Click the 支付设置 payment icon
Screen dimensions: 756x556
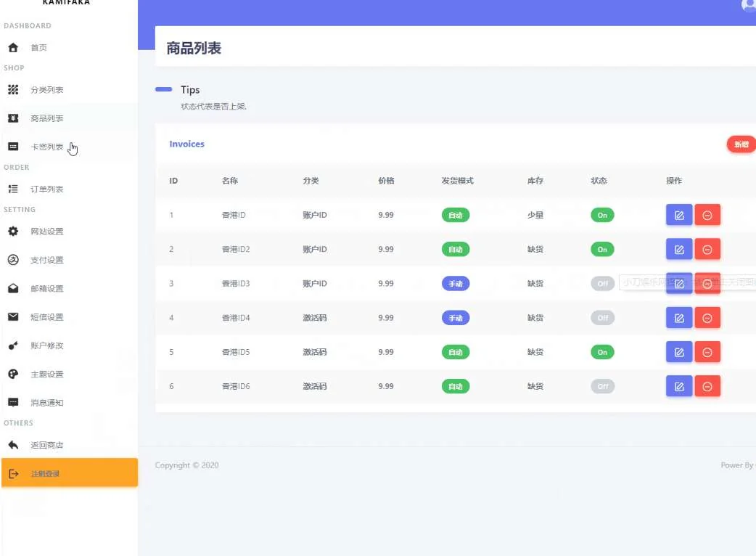point(13,260)
